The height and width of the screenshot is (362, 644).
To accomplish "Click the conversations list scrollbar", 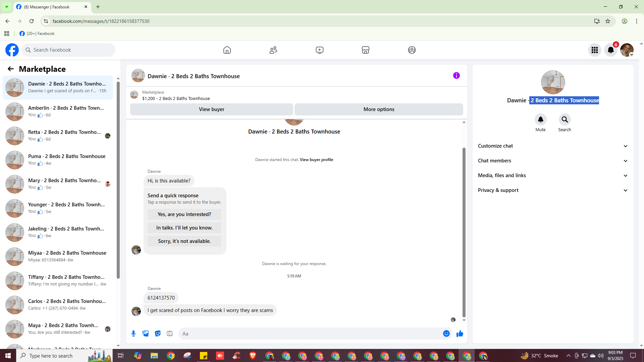I will point(118,179).
